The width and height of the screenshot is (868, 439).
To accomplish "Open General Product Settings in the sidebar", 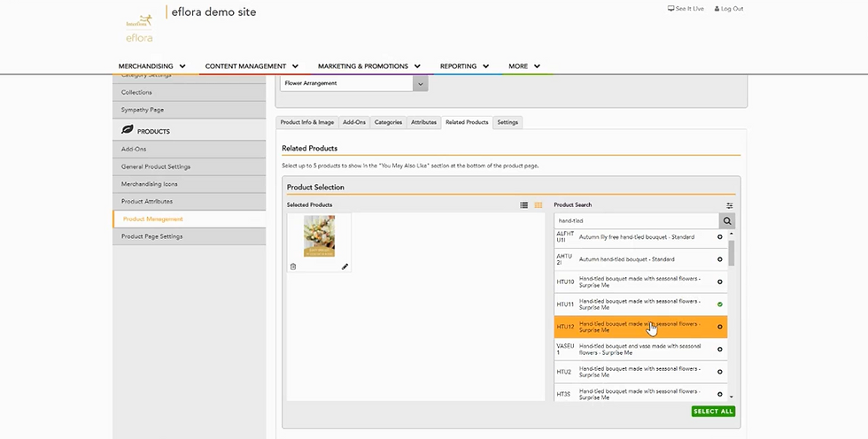I will tap(189, 166).
